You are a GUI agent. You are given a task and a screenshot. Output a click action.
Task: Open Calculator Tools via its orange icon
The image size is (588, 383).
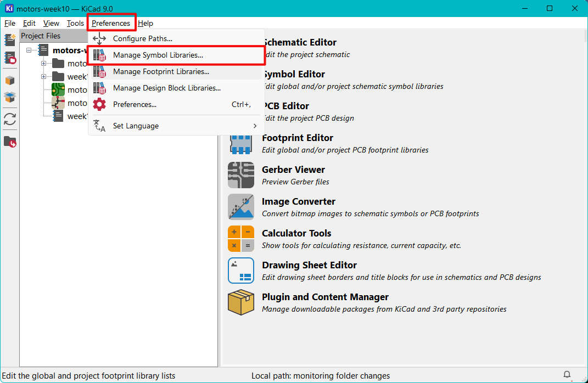pyautogui.click(x=241, y=239)
